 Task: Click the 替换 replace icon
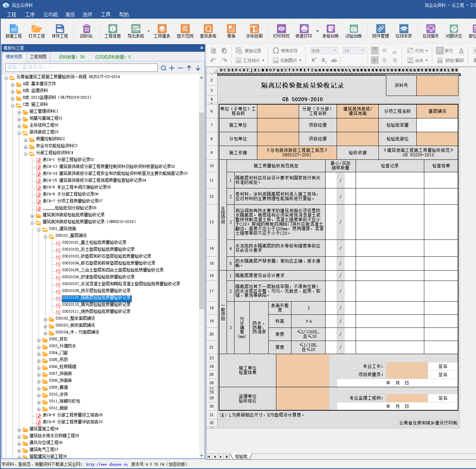(x=231, y=31)
